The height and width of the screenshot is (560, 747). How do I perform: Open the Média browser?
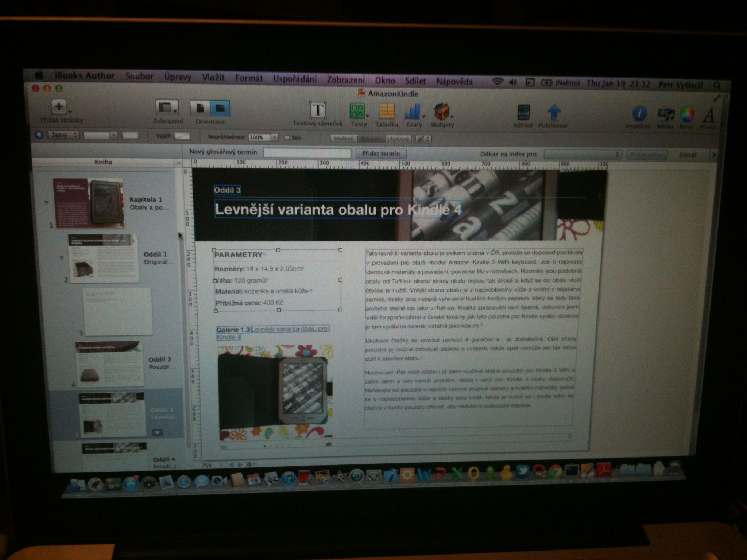[x=666, y=115]
